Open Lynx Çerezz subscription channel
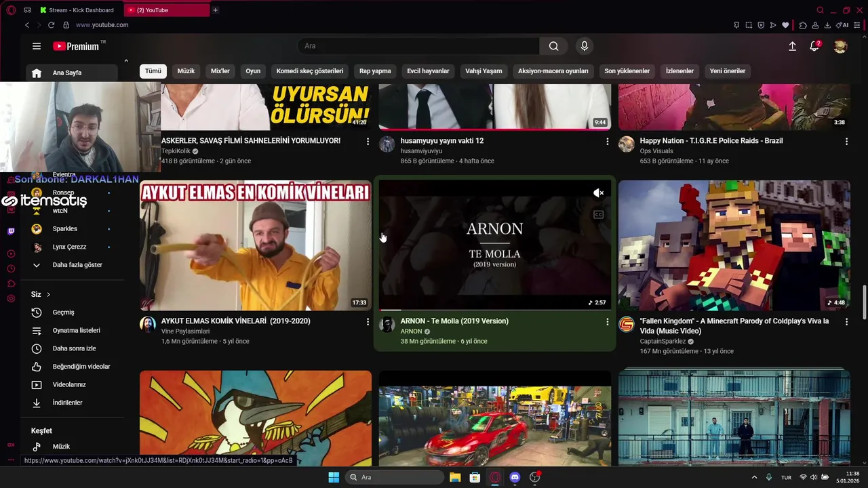868x488 pixels. (71, 247)
